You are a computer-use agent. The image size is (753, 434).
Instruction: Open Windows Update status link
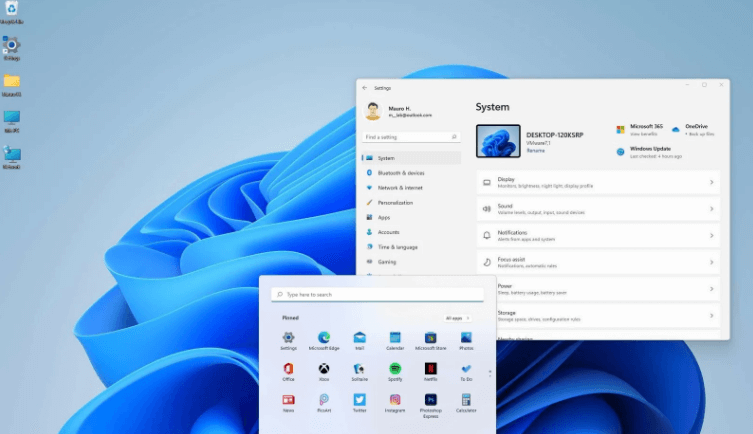point(649,152)
